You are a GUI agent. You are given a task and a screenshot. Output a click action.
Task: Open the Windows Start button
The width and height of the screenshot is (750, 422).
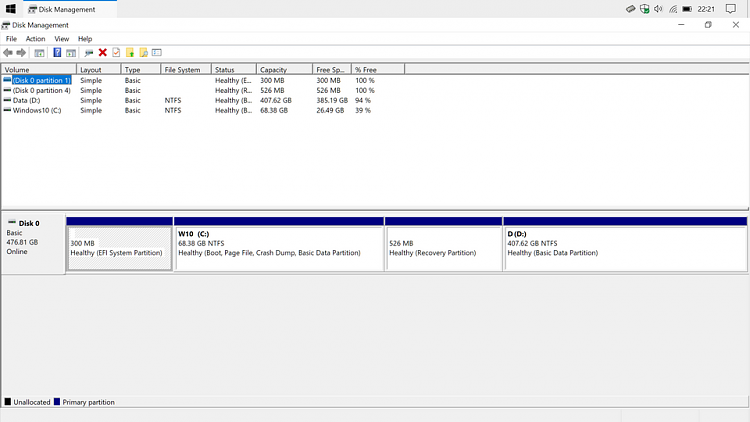pyautogui.click(x=10, y=9)
